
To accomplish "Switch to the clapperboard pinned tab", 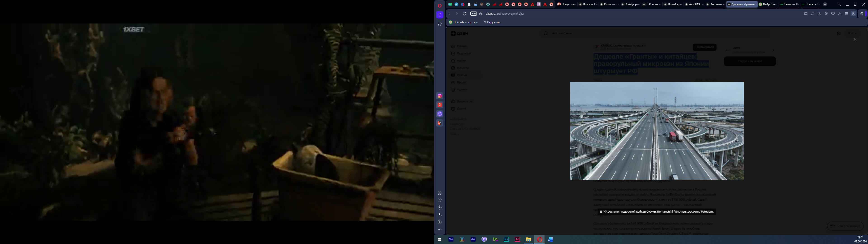I will point(475,4).
